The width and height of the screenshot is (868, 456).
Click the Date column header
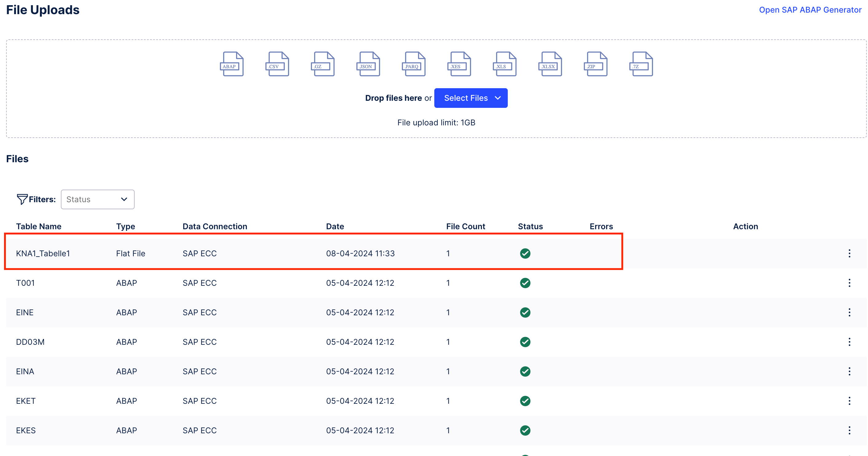tap(335, 226)
